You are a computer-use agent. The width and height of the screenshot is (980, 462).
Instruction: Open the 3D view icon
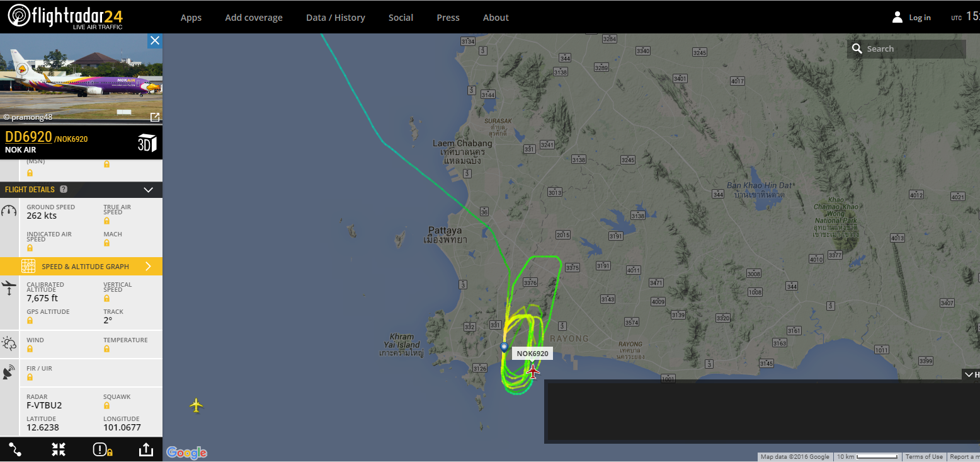[x=147, y=143]
